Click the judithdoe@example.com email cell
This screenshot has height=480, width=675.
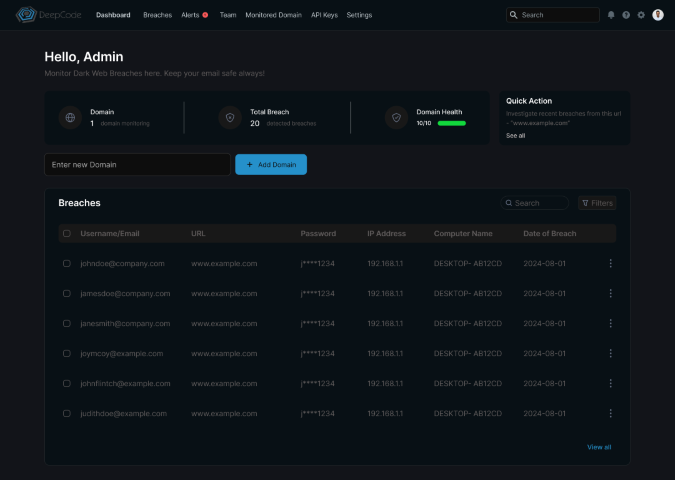[x=124, y=414]
